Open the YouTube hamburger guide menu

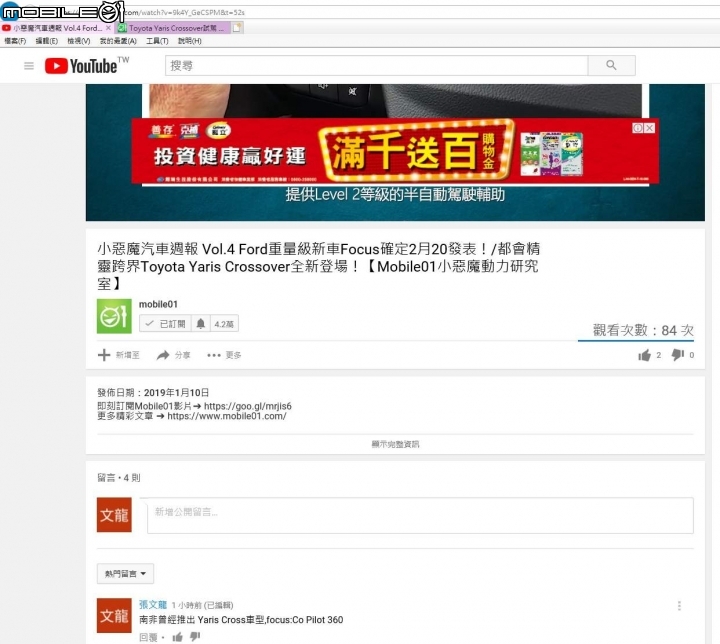pos(29,66)
